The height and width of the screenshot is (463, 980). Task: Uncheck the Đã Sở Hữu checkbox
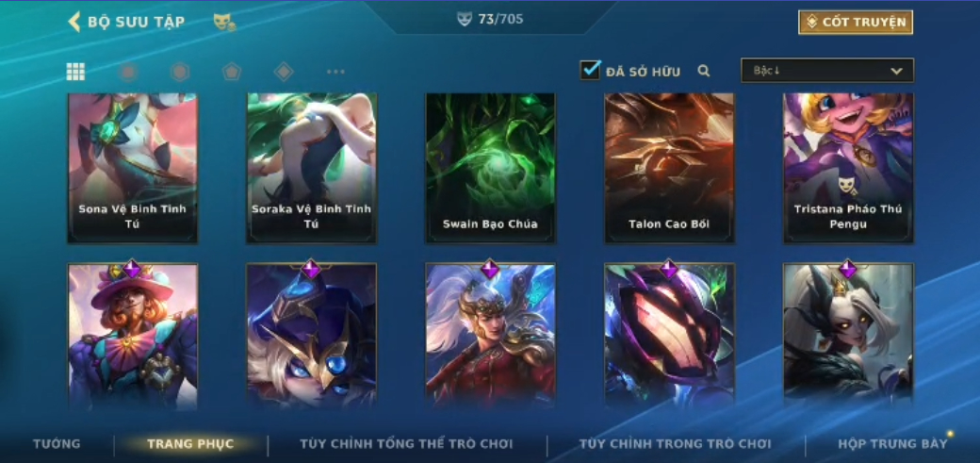click(590, 70)
